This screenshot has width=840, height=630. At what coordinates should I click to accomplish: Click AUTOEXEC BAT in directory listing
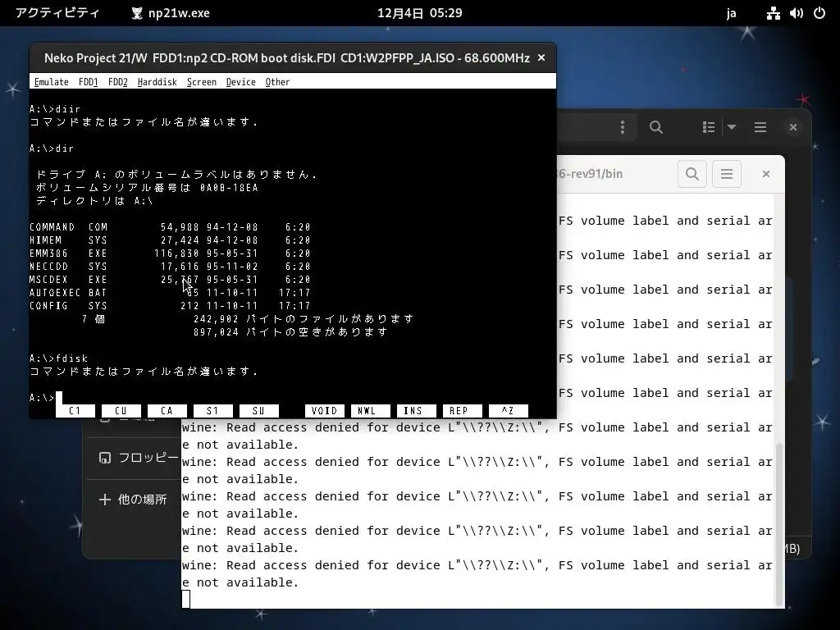69,293
